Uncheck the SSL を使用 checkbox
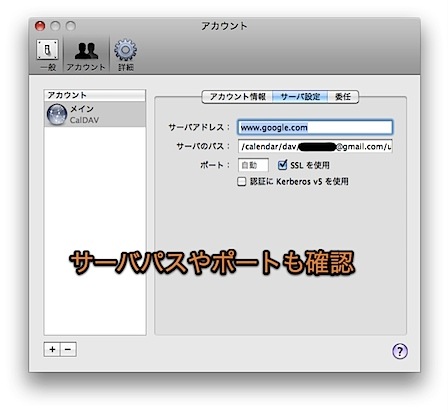 coord(282,165)
